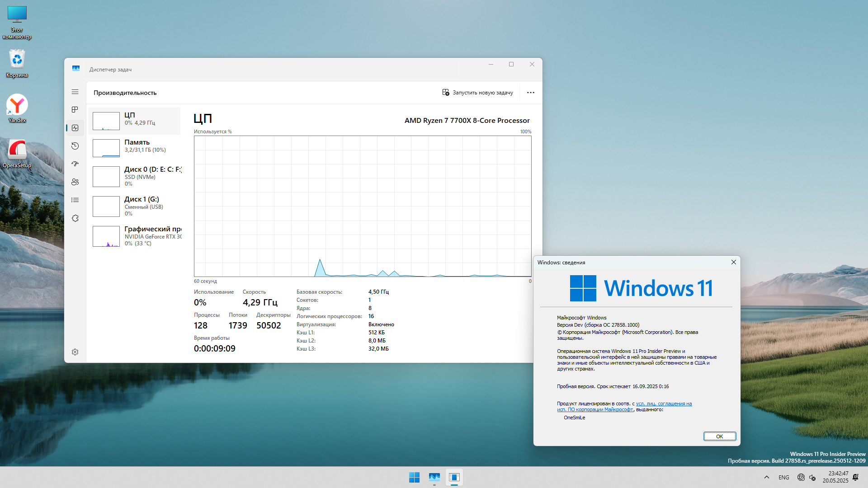Select Диск 0 (D: E: C: F:) entry
The height and width of the screenshot is (488, 868).
pos(135,177)
